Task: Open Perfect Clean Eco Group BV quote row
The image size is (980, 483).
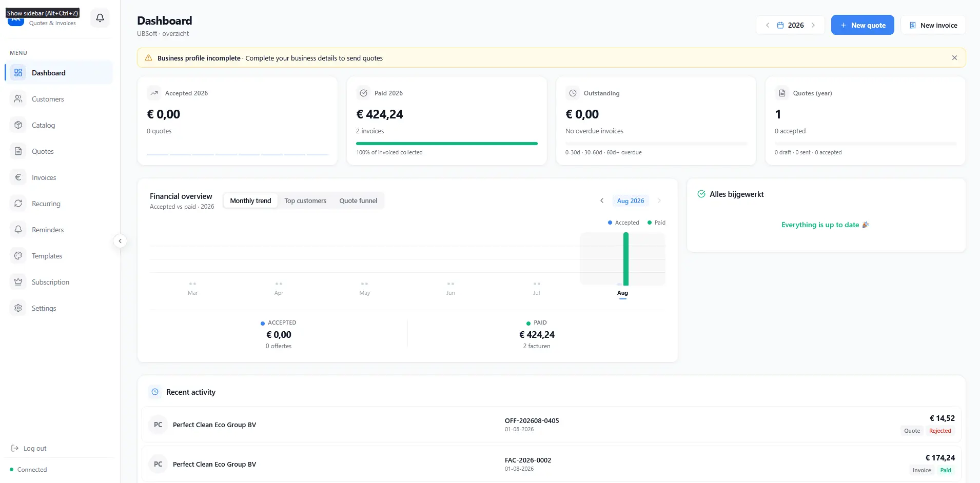Action: (551, 425)
